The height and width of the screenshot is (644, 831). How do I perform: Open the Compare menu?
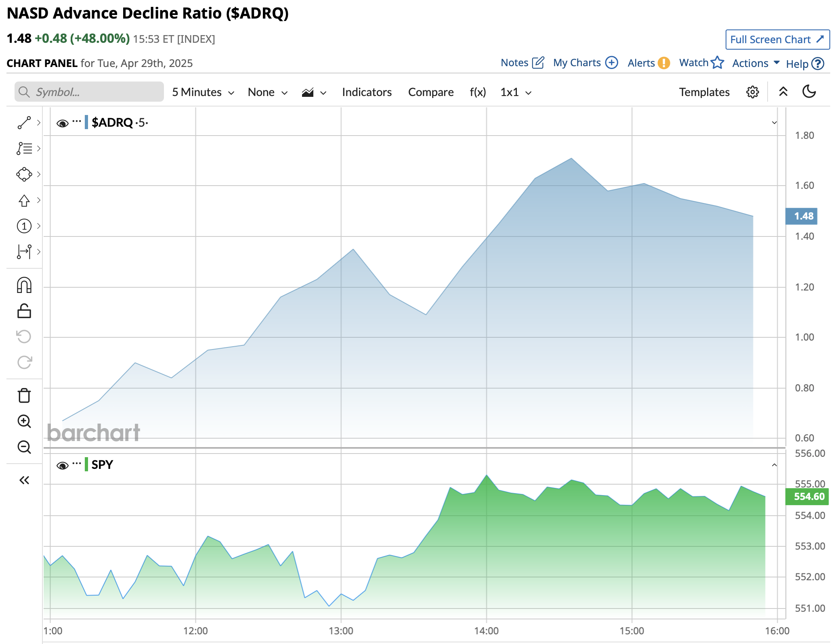tap(430, 92)
